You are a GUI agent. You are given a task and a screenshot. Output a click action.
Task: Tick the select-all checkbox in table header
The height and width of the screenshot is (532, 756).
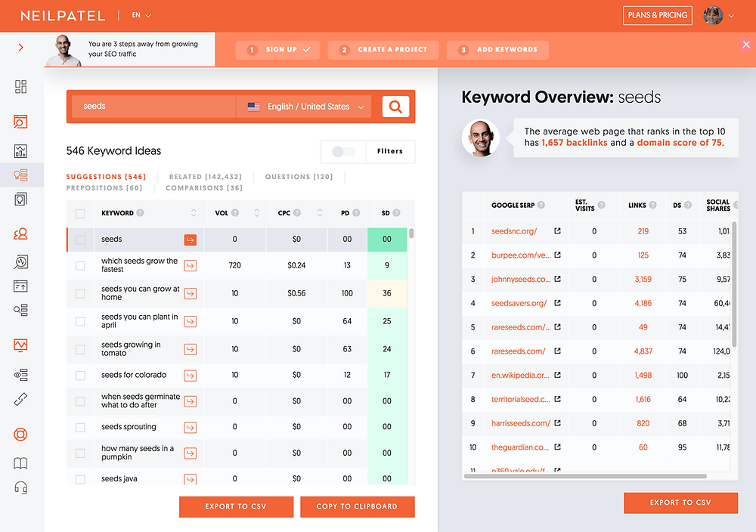(x=80, y=214)
